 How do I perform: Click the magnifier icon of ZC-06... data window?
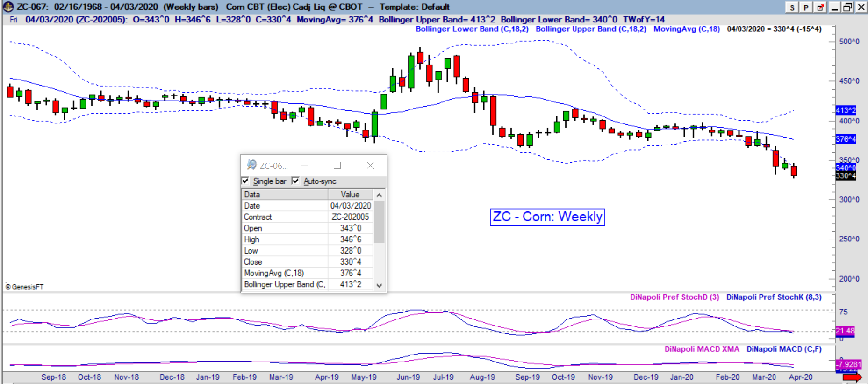(251, 165)
